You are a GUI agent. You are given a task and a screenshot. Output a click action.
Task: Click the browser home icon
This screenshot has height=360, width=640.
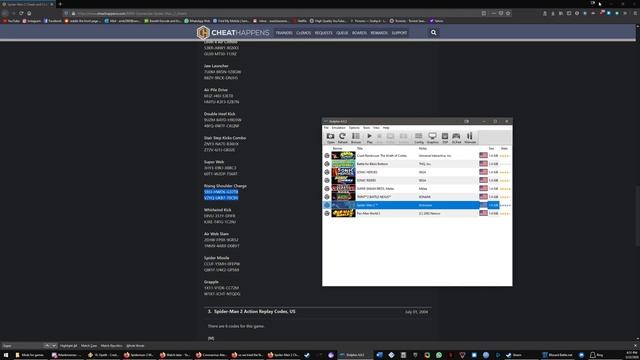pyautogui.click(x=29, y=13)
